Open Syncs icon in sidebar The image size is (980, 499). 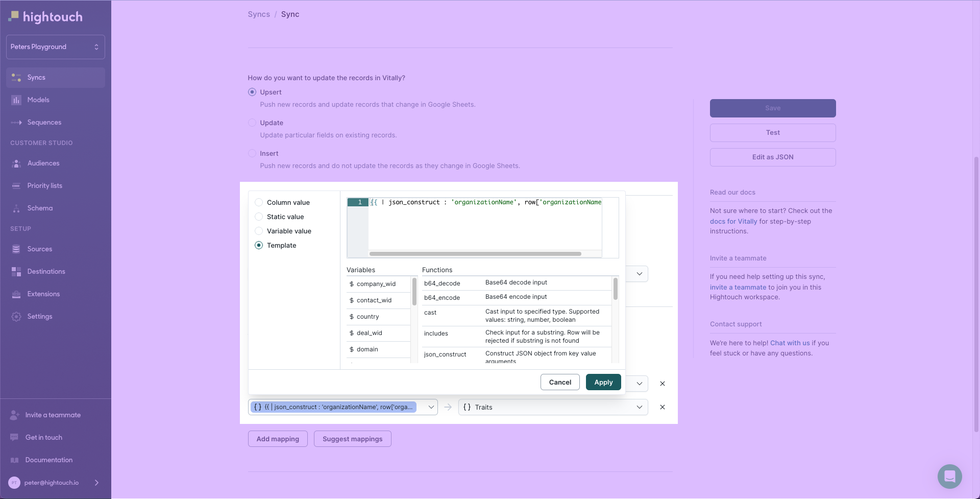[x=16, y=78]
